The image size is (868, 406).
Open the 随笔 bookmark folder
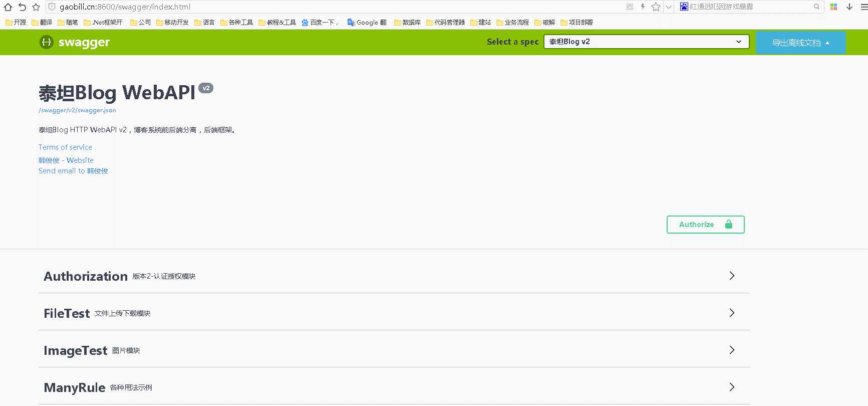click(x=68, y=22)
